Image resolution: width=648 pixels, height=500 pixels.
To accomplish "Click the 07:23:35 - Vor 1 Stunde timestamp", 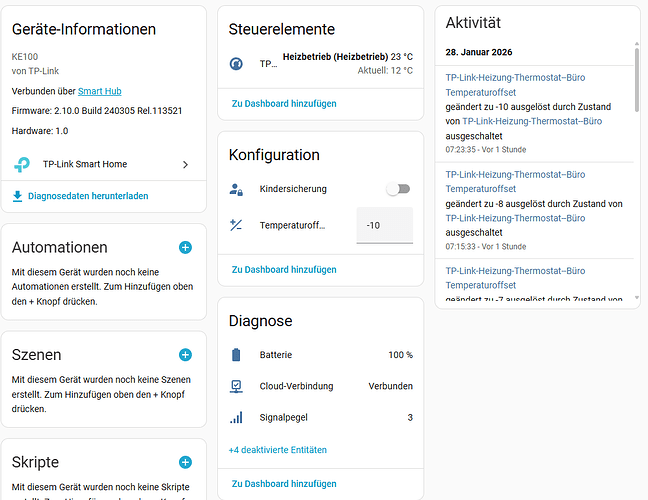I will pyautogui.click(x=486, y=150).
